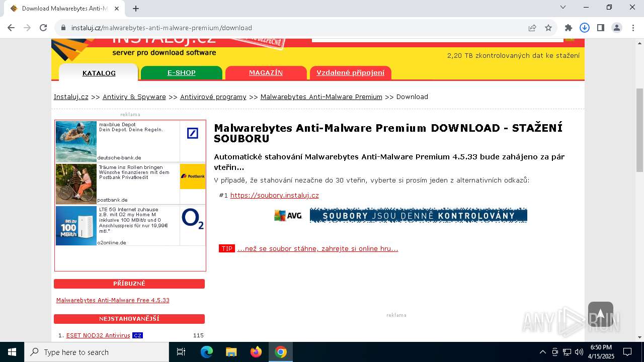Image resolution: width=644 pixels, height=362 pixels.
Task: Click the scroll-to-top arrow button
Action: click(600, 314)
